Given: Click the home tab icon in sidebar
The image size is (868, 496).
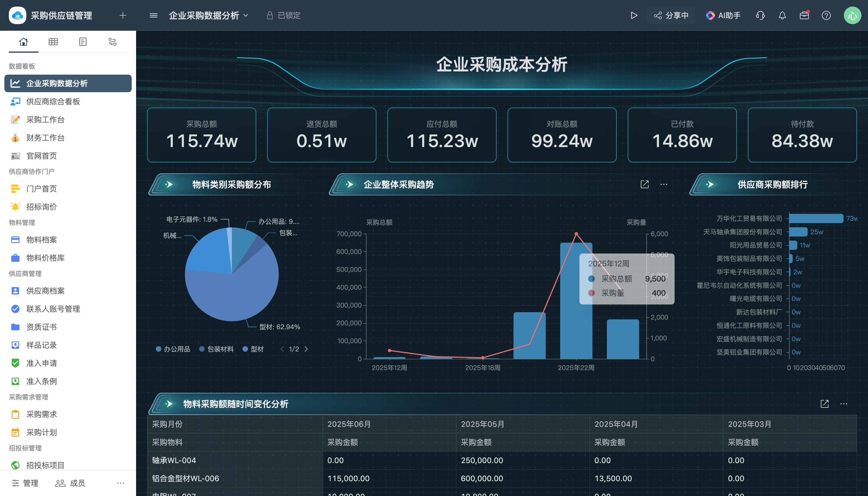Looking at the screenshot, I should click(x=24, y=41).
